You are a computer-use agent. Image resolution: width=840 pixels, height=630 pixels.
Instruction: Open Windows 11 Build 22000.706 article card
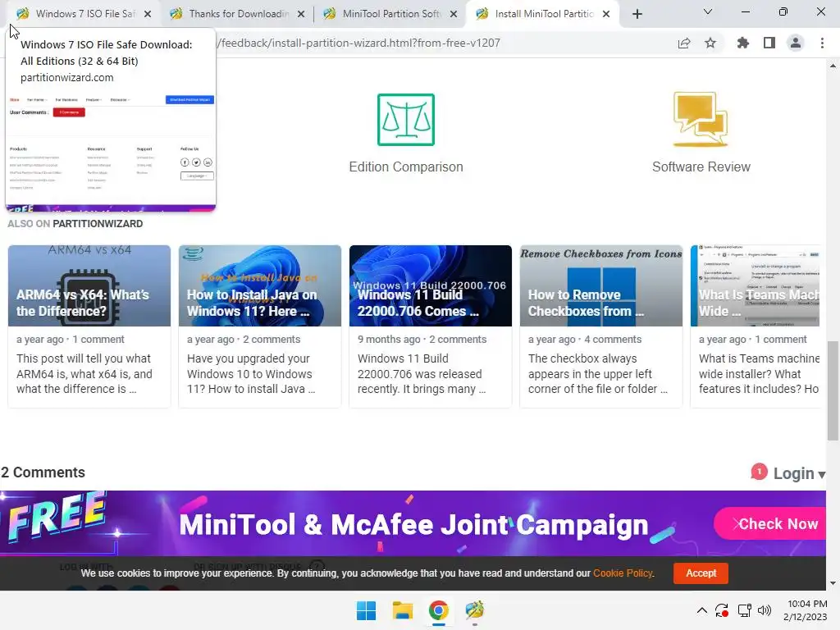430,326
